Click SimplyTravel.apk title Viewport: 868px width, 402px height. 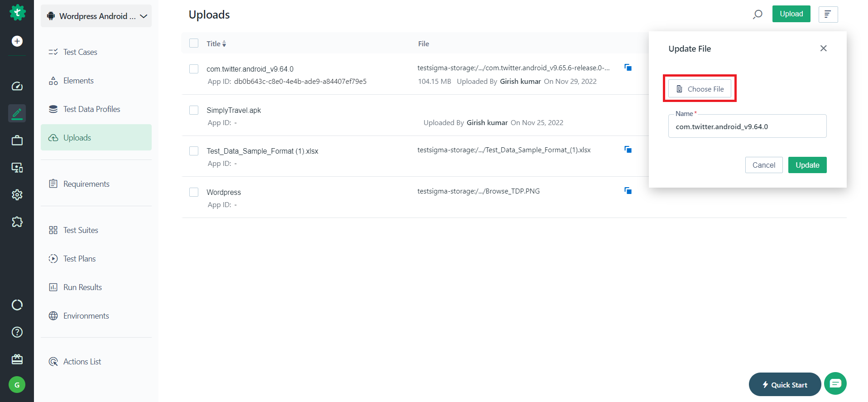pyautogui.click(x=234, y=110)
